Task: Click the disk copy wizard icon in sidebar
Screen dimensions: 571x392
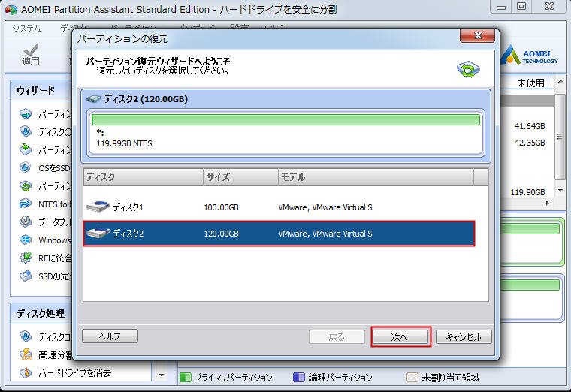Action: [26, 131]
